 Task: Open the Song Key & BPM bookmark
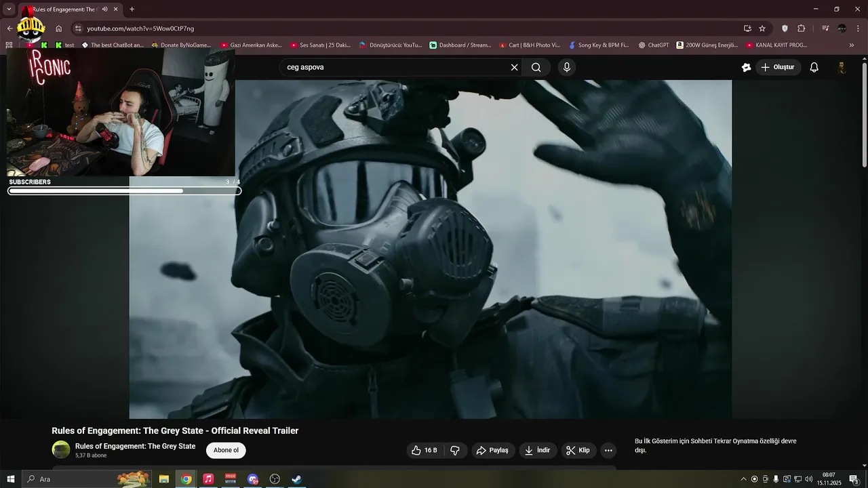(x=599, y=45)
